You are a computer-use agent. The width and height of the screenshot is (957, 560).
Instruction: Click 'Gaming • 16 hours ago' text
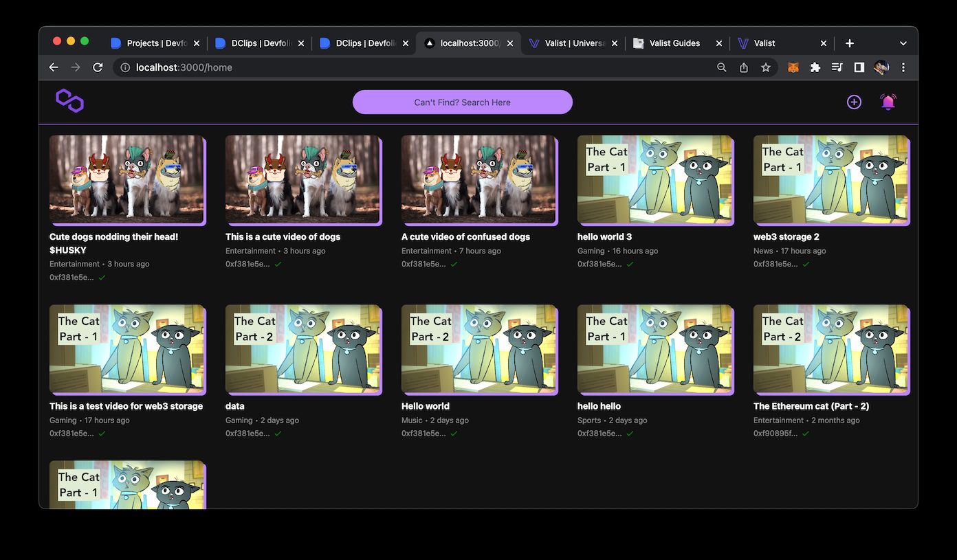pos(618,251)
